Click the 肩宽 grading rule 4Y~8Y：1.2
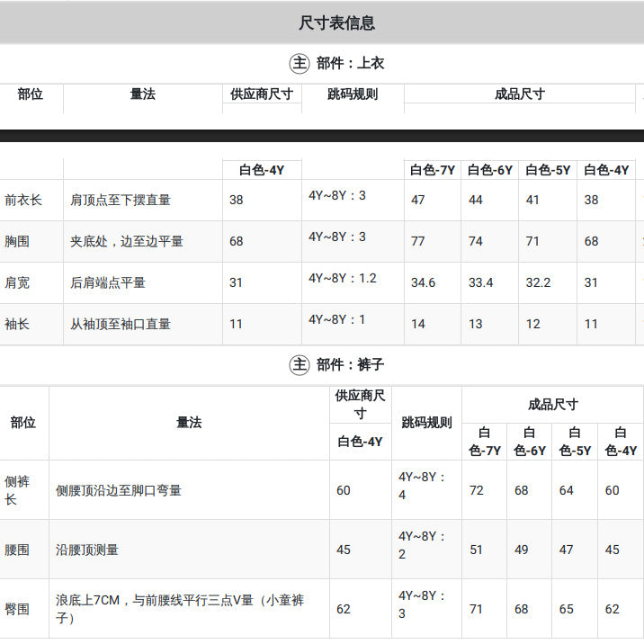 342,279
